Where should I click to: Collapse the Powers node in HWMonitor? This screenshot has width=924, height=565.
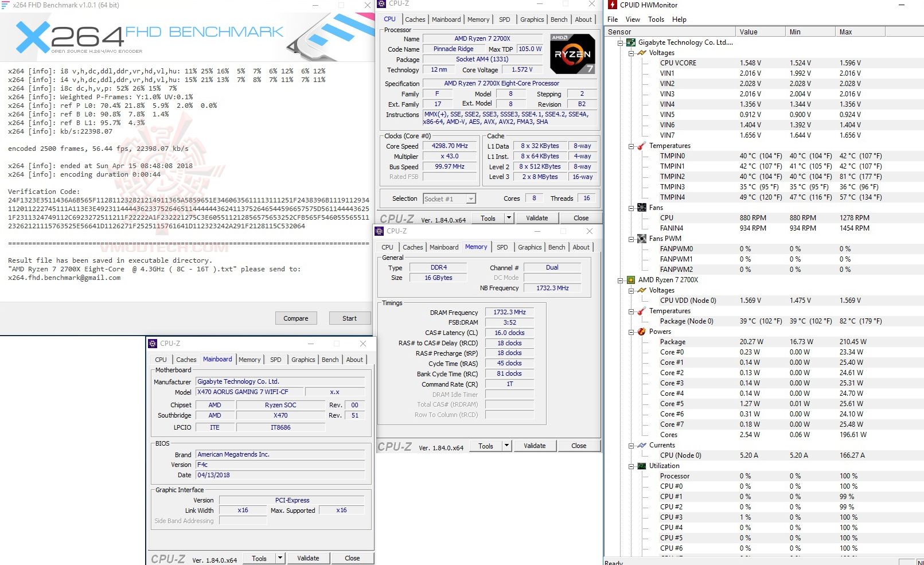(x=631, y=332)
